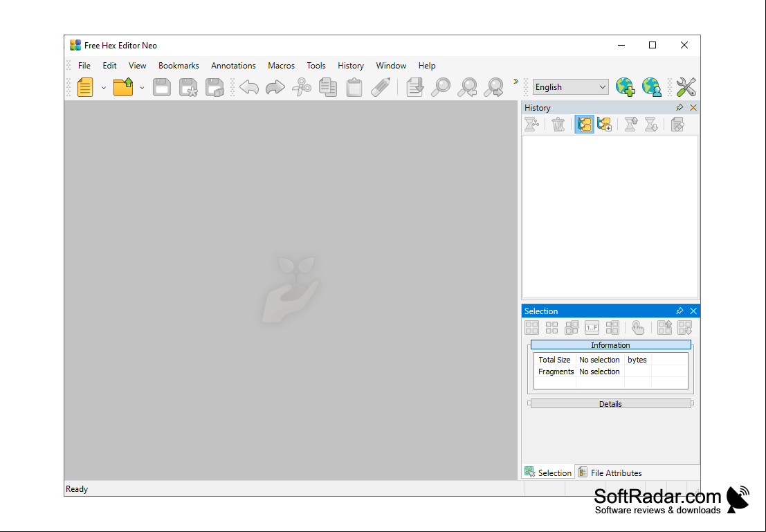
Task: Open the Edit menu
Action: pyautogui.click(x=109, y=66)
